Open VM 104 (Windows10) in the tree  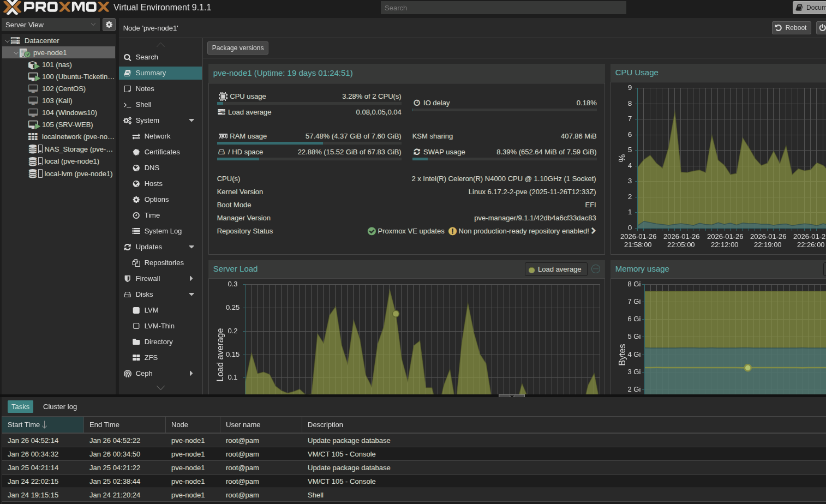(x=69, y=113)
